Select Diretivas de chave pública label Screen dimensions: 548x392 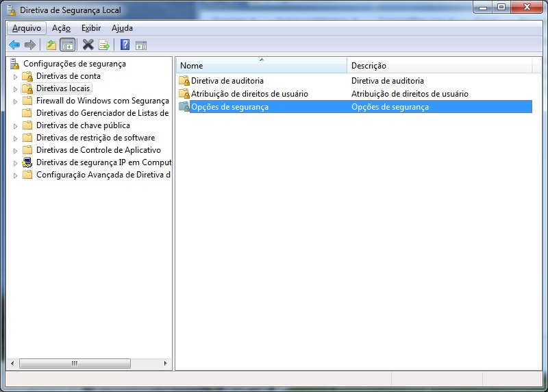(83, 125)
